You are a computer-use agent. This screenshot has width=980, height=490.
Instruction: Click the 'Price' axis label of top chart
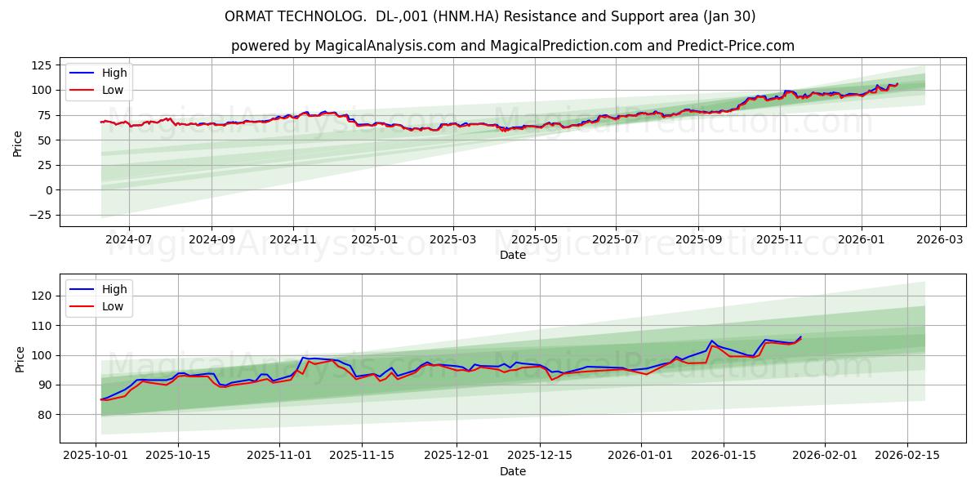click(x=18, y=142)
